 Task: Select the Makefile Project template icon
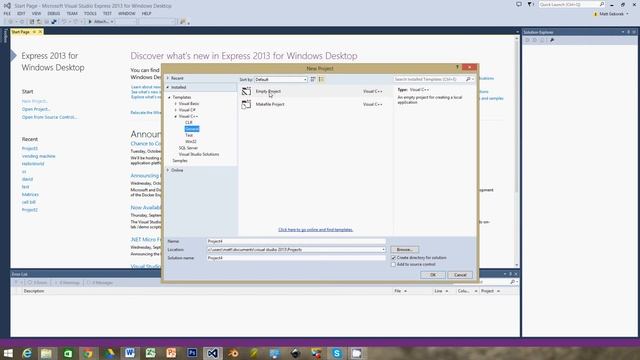click(246, 104)
